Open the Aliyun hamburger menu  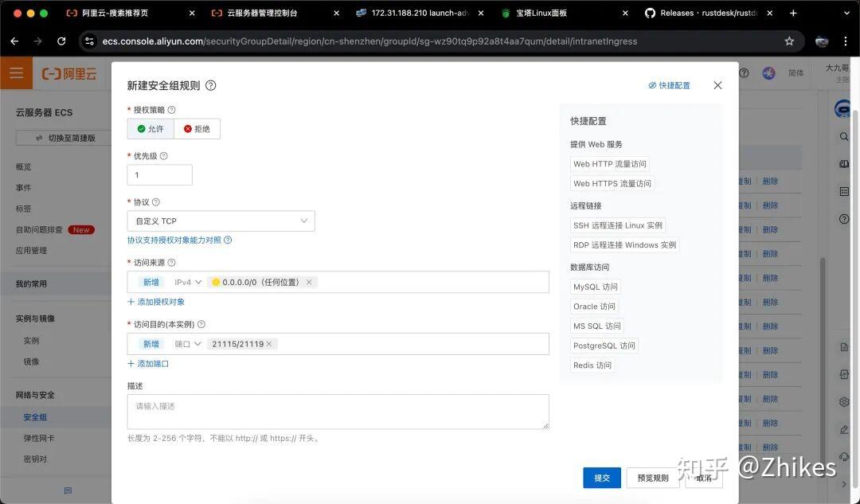coord(16,73)
